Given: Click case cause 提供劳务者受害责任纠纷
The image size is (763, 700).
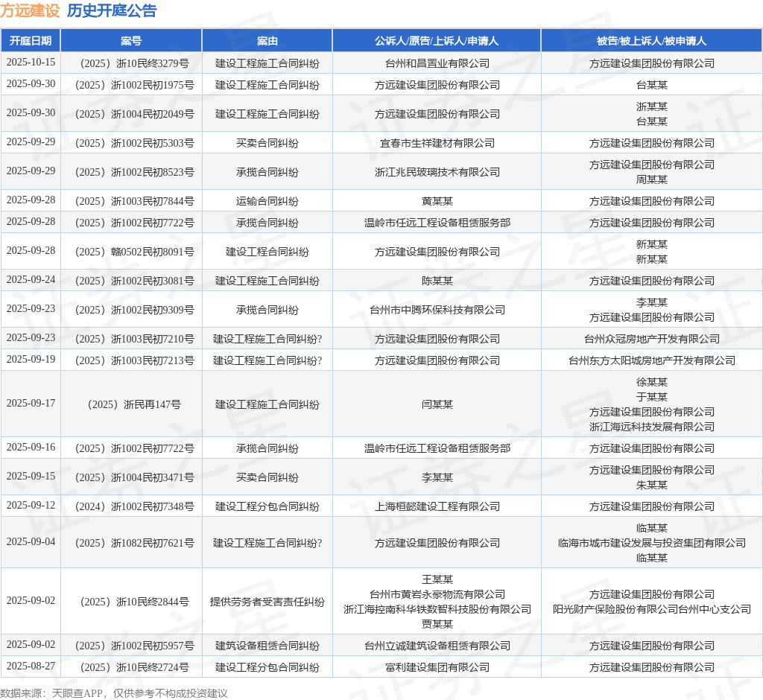Looking at the screenshot, I should click(x=267, y=602).
